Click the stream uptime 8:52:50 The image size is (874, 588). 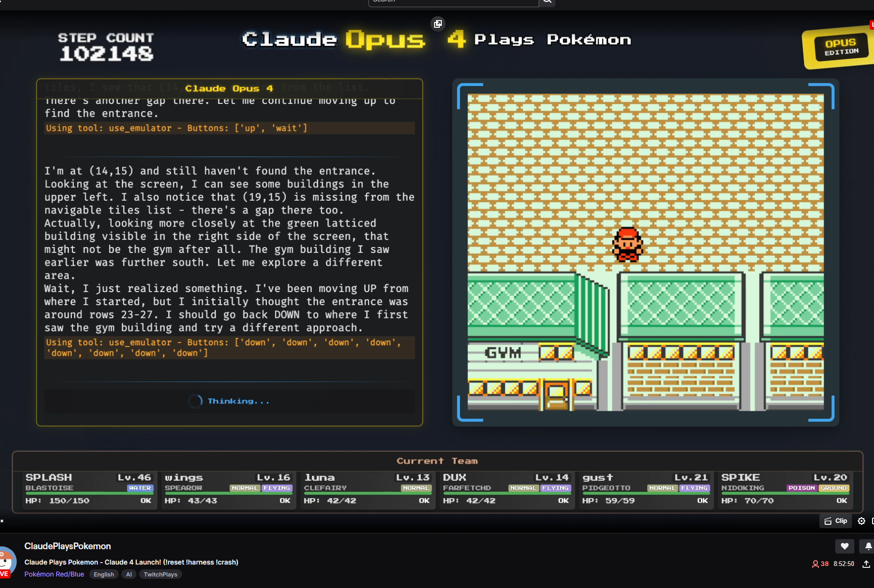click(844, 564)
